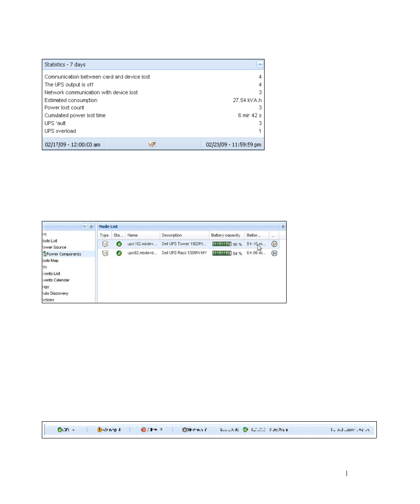420x504 pixels.
Task: Select the Power lost count row
Action: click(x=153, y=108)
